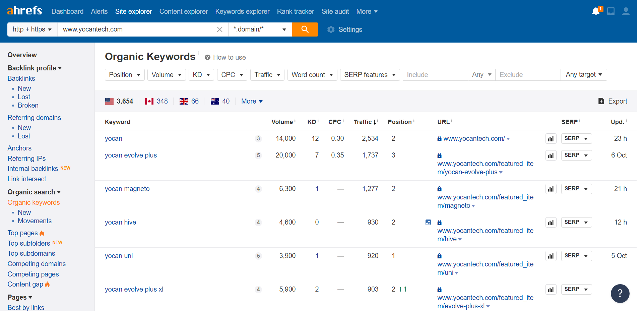Open the Competing domains sidebar link
The height and width of the screenshot is (311, 644).
[37, 264]
